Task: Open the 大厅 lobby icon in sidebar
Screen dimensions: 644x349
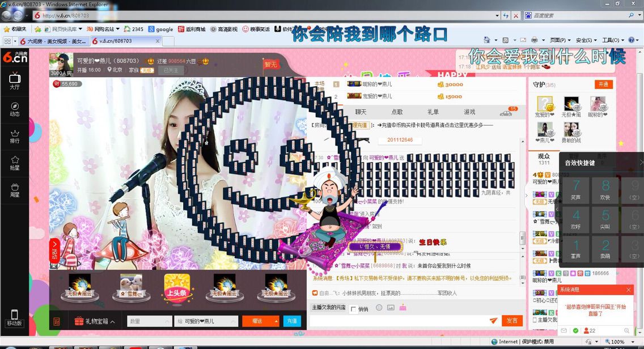Action: coord(14,80)
